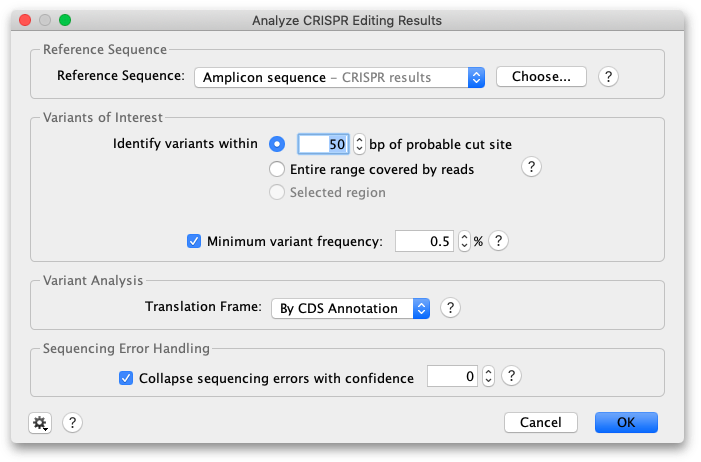Screen dimensions: 701x462
Task: Confirm with the OK button
Action: pyautogui.click(x=626, y=422)
